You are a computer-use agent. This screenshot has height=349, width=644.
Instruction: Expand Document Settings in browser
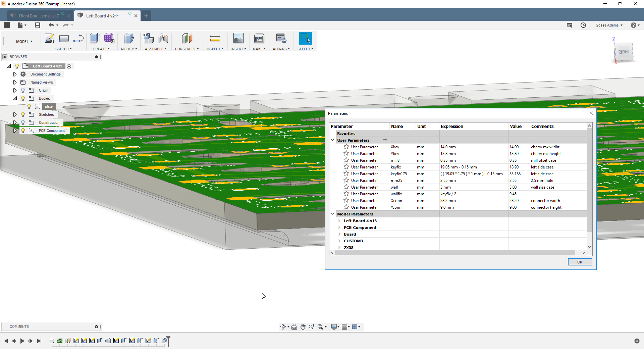(x=15, y=74)
